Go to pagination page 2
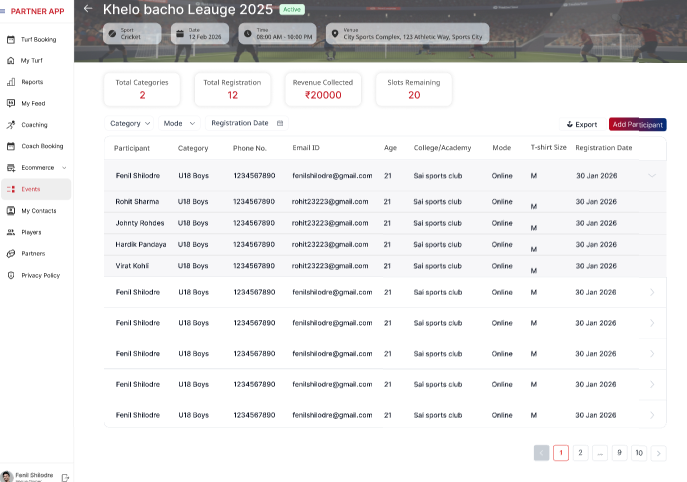The width and height of the screenshot is (687, 482). point(581,453)
